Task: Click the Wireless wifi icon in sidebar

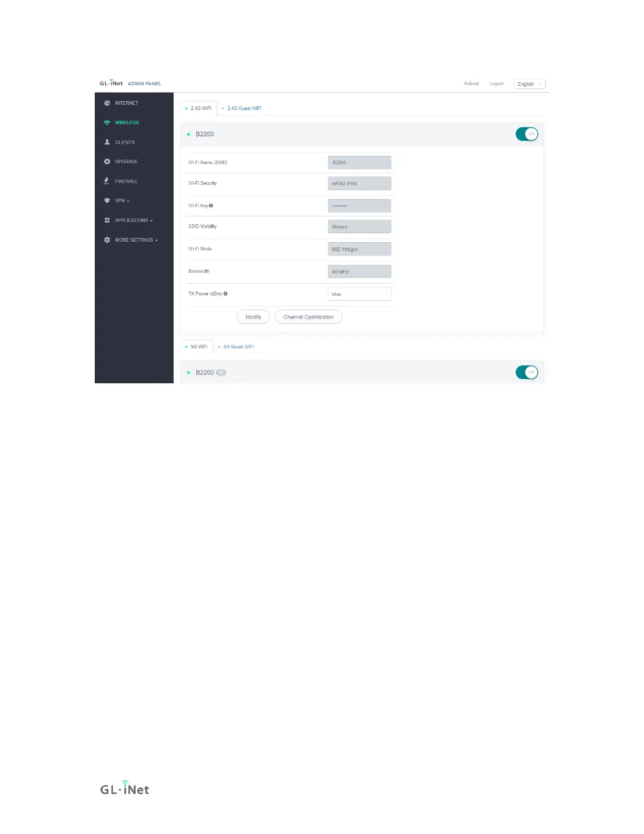Action: [107, 123]
